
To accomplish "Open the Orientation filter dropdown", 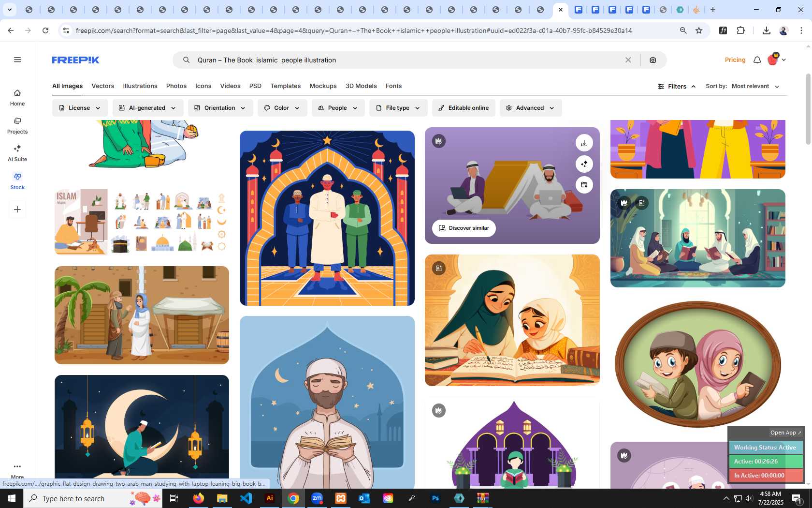I will [220, 108].
